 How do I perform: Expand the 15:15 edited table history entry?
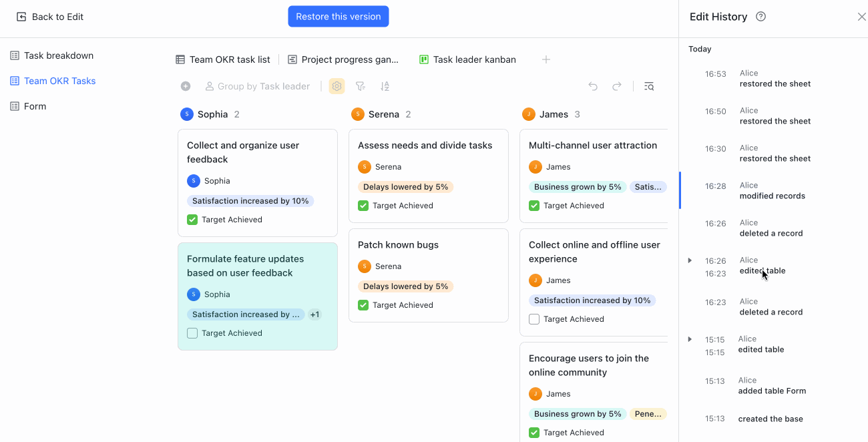coord(690,339)
